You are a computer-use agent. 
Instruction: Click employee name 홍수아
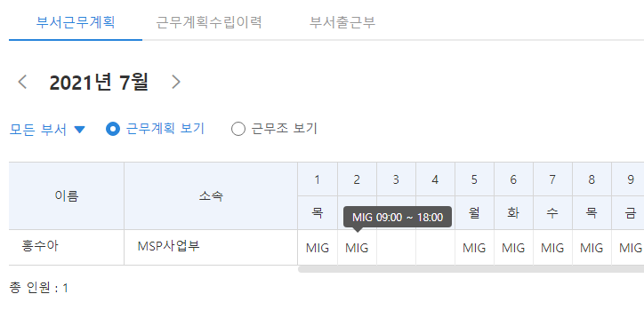coord(40,246)
